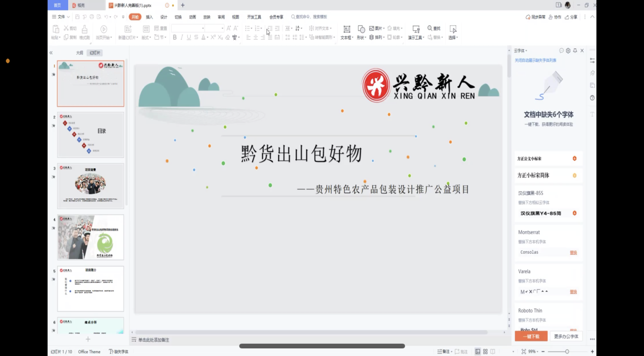
Task: Toggle Notes (备注) in status bar
Action: (444, 351)
